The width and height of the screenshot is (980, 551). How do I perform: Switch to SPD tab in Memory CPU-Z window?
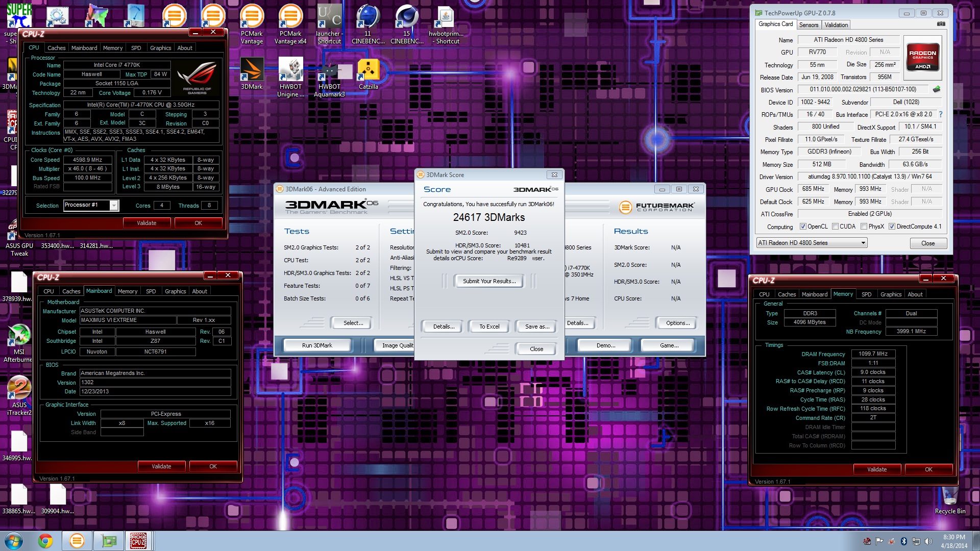866,294
